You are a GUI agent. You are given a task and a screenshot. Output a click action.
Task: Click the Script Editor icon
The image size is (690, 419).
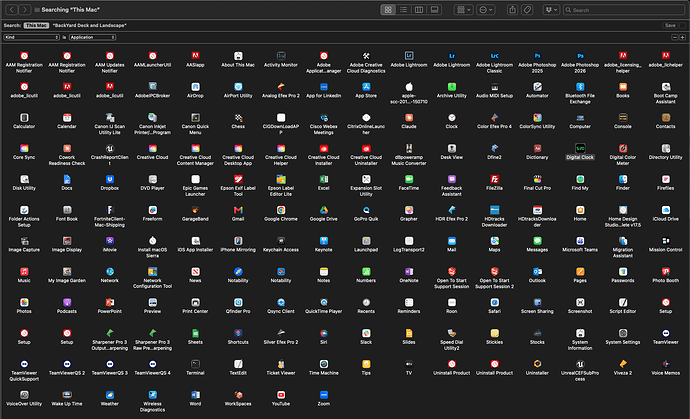(x=623, y=302)
